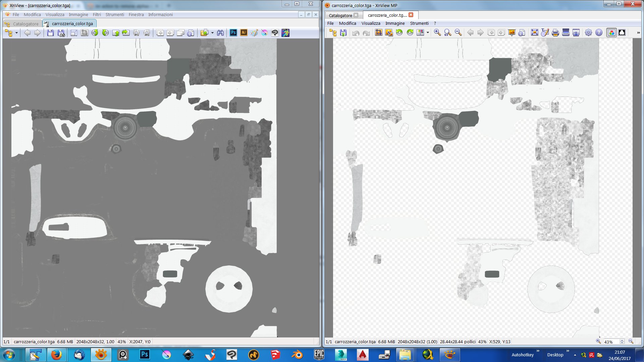Screen dimensions: 644x362
Task: Open the Strumenti menu in XnView MP
Action: [419, 23]
